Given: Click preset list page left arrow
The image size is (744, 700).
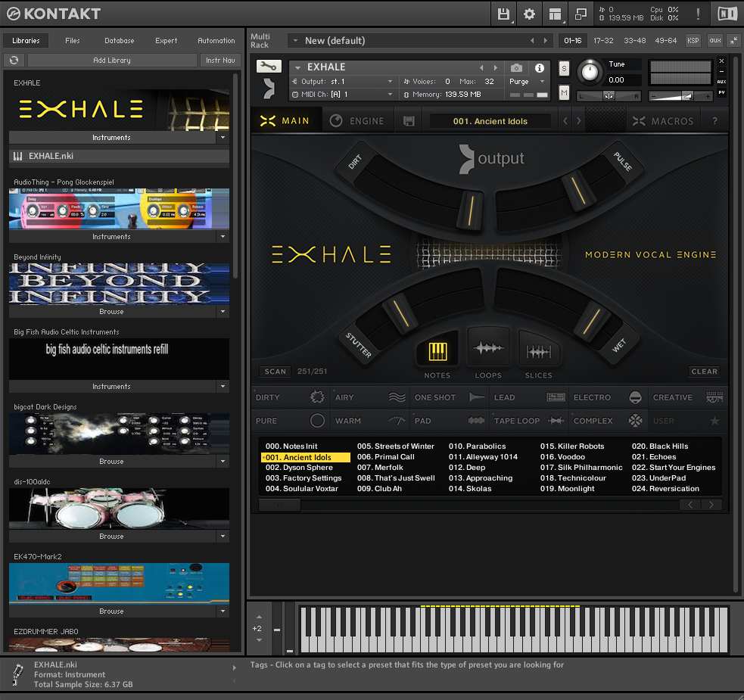Looking at the screenshot, I should pos(690,505).
